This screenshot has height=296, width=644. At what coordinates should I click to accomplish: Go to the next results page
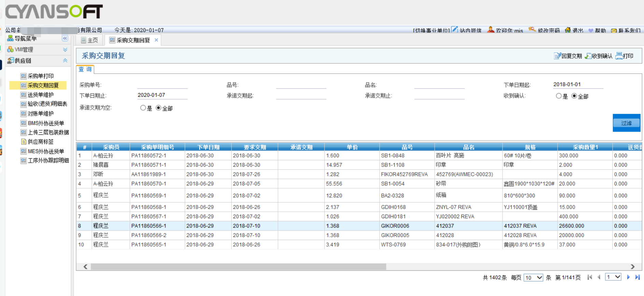(x=628, y=277)
